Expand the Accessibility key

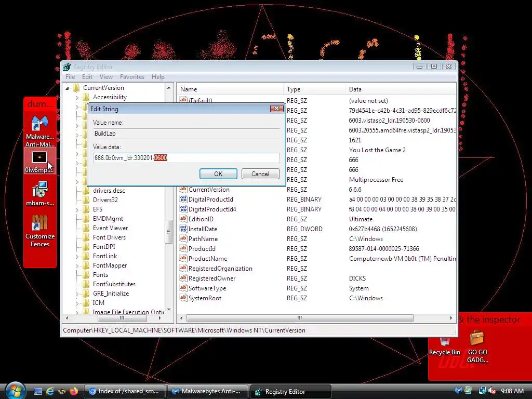coord(77,98)
